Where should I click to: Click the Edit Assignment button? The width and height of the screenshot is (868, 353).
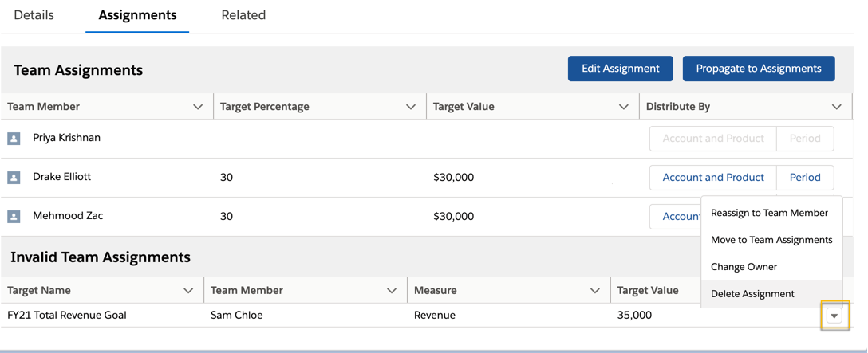tap(620, 69)
